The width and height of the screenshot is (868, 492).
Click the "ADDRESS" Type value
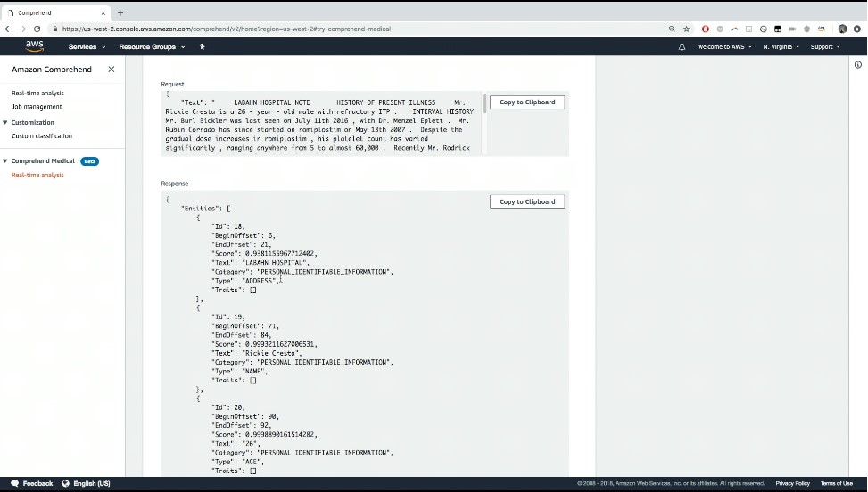(259, 281)
